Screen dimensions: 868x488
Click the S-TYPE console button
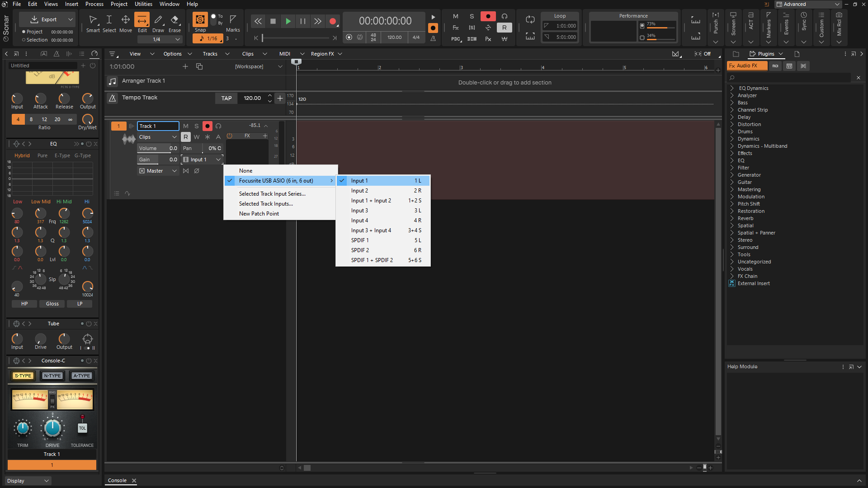click(23, 375)
